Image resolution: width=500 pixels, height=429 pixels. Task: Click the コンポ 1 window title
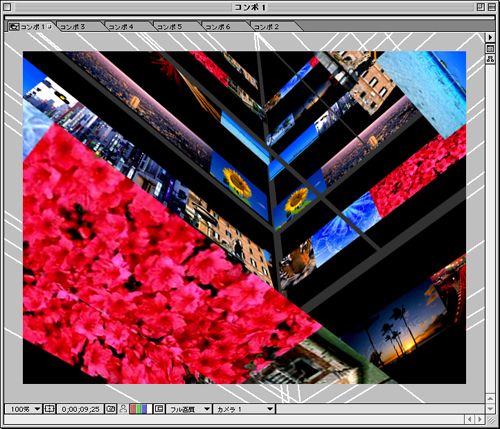[250, 7]
